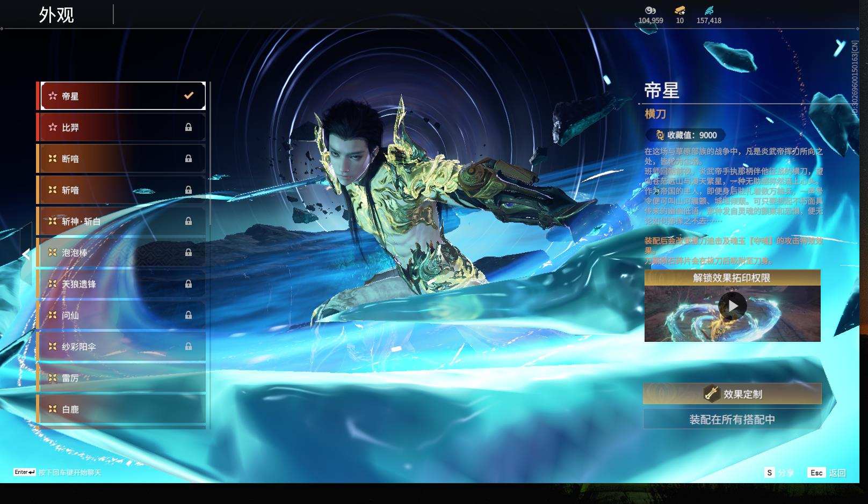Click the rarity icon beside 天狼遗锋
This screenshot has width=868, height=504.
[x=53, y=284]
